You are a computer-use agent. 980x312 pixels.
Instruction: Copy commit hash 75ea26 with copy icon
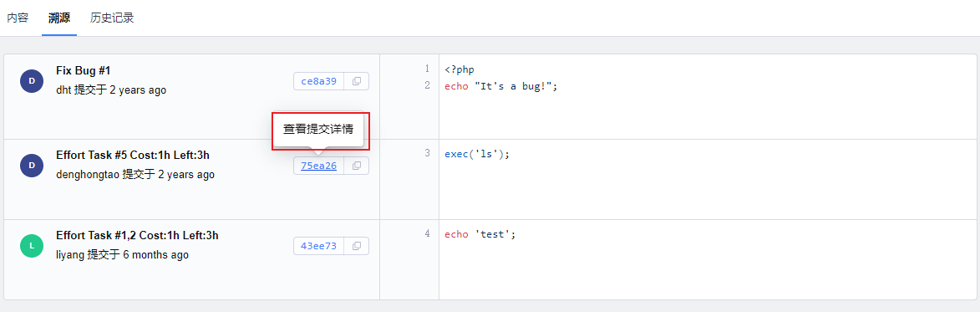[356, 166]
